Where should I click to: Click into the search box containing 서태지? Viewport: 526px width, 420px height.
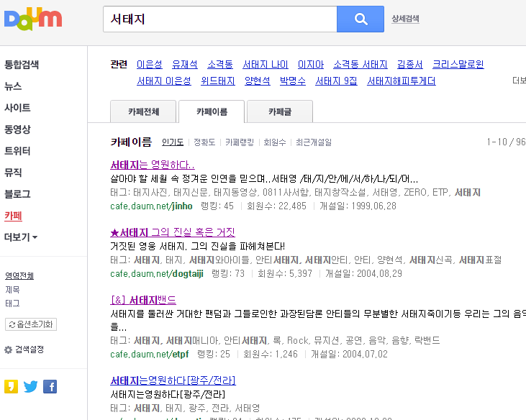(220, 19)
